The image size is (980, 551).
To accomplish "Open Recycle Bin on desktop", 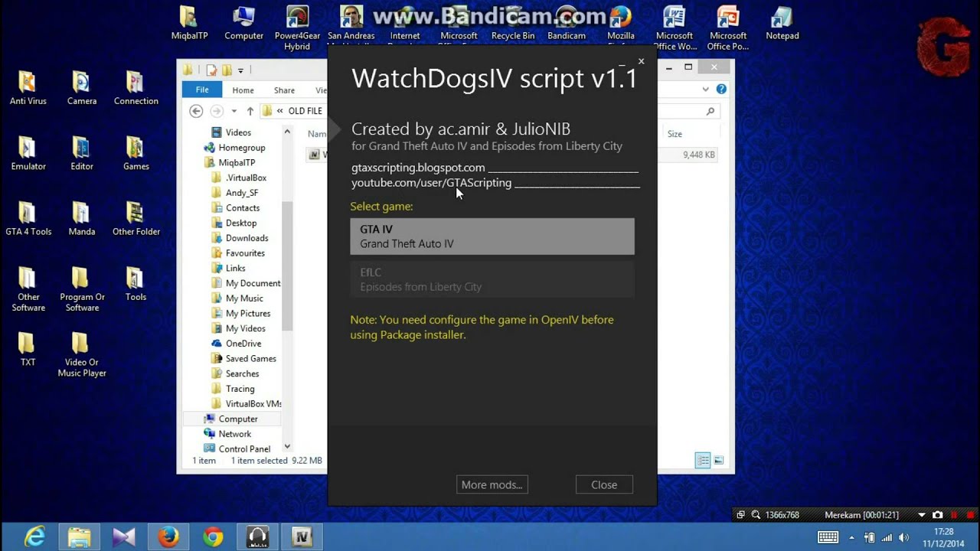I will [x=513, y=24].
